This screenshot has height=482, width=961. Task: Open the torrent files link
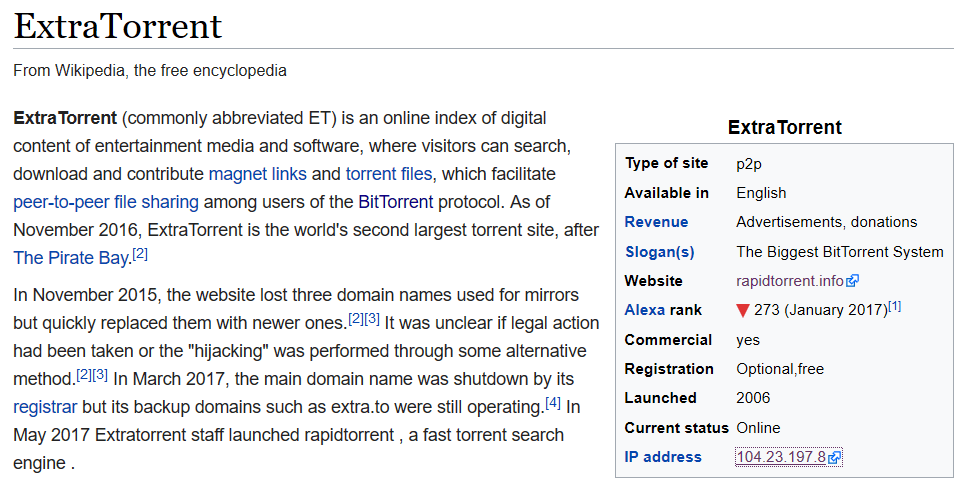pyautogui.click(x=389, y=174)
